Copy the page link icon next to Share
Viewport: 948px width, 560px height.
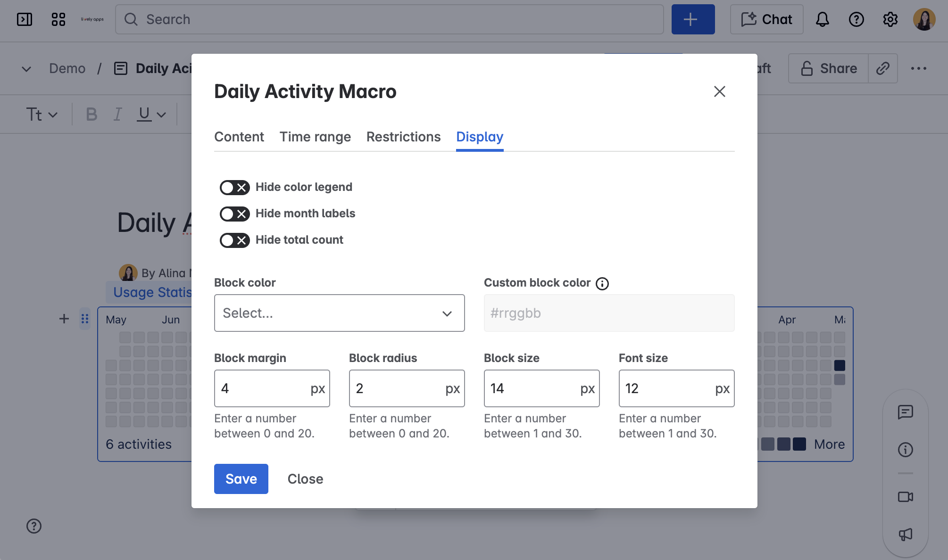(x=882, y=68)
